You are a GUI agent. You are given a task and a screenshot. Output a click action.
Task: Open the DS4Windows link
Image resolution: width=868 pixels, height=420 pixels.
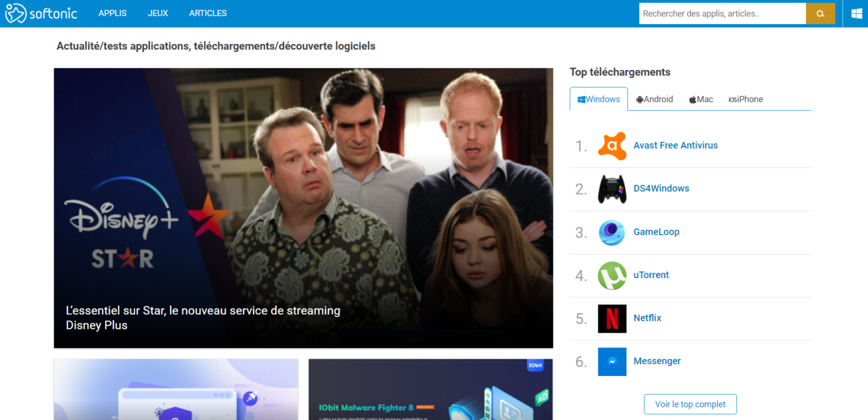[x=662, y=188]
